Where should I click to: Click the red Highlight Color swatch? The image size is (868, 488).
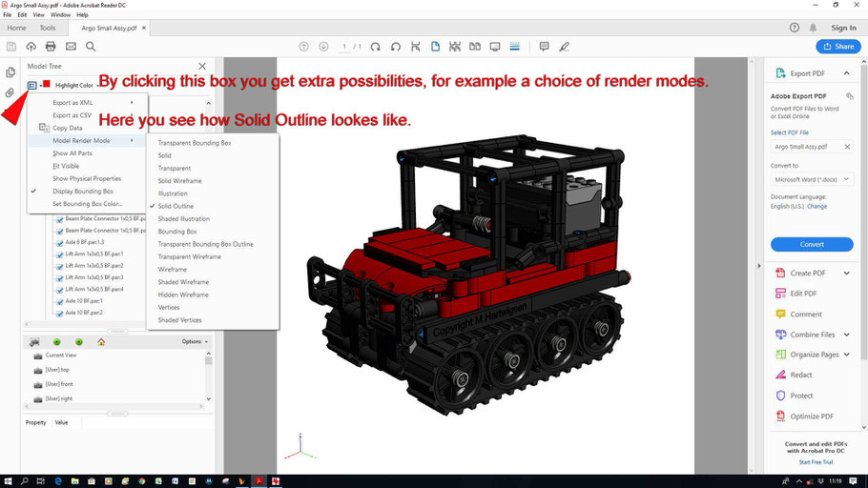(47, 84)
